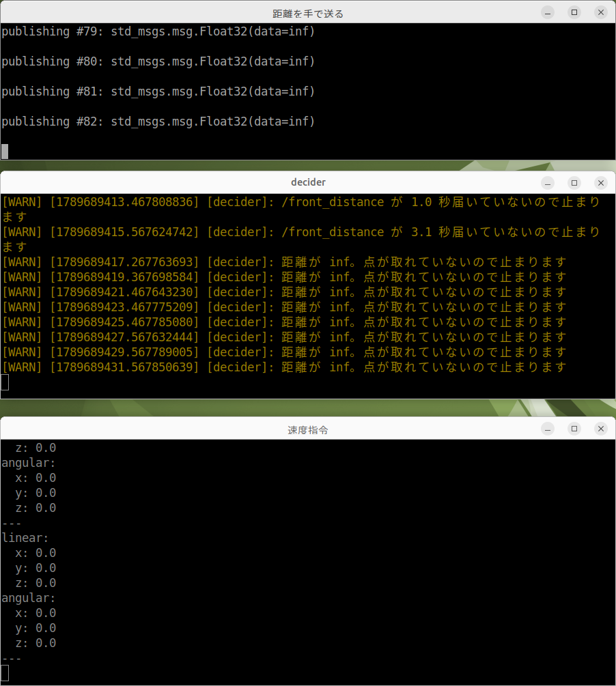The image size is (616, 686).
Task: Click the 'linear:' line in 速度指令 terminal
Action: point(25,538)
